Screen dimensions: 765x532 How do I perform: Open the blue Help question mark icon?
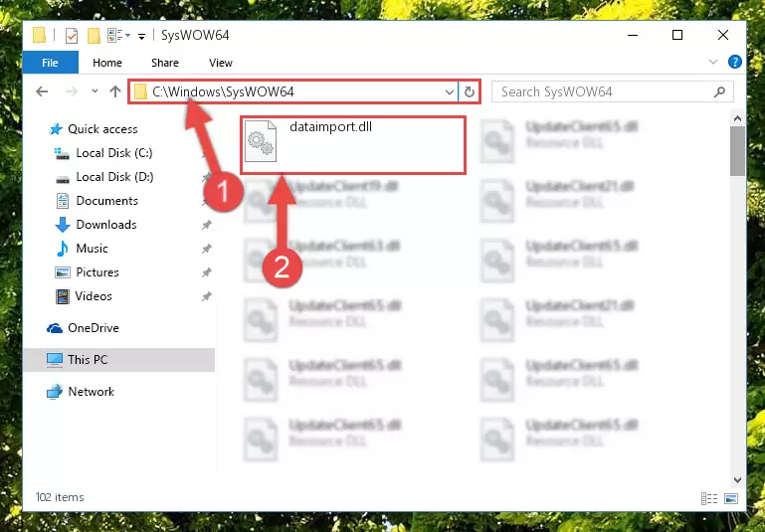click(735, 62)
